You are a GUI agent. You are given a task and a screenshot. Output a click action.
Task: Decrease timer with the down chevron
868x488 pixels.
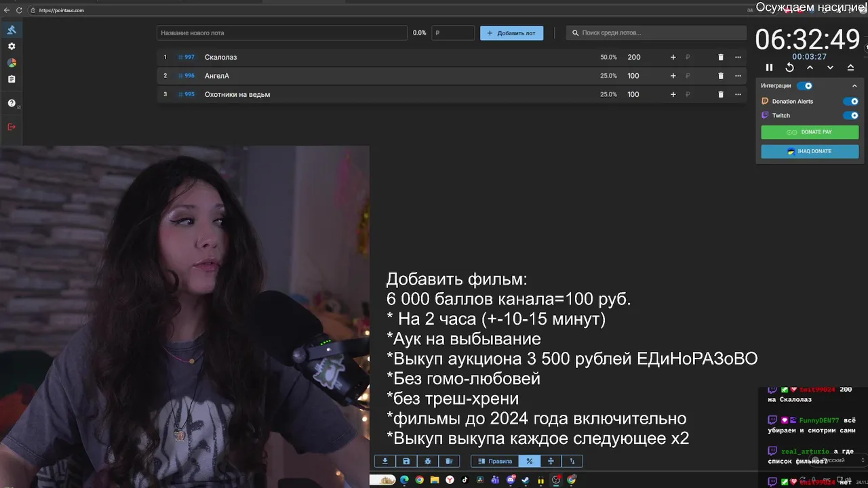[830, 67]
